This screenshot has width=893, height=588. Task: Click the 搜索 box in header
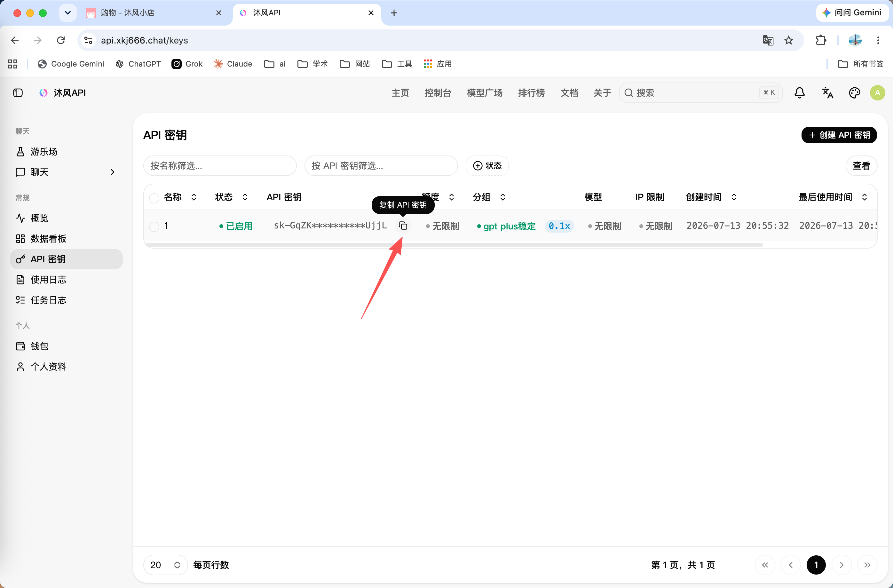[x=701, y=93]
